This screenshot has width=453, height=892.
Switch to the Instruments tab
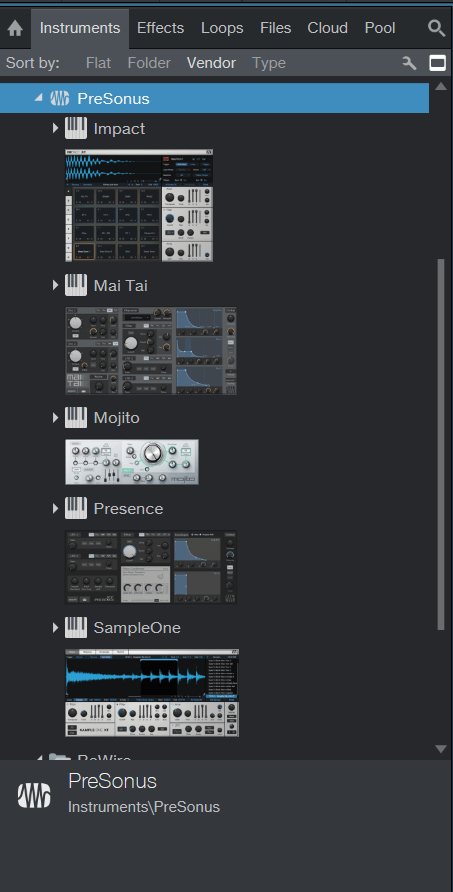pyautogui.click(x=80, y=28)
